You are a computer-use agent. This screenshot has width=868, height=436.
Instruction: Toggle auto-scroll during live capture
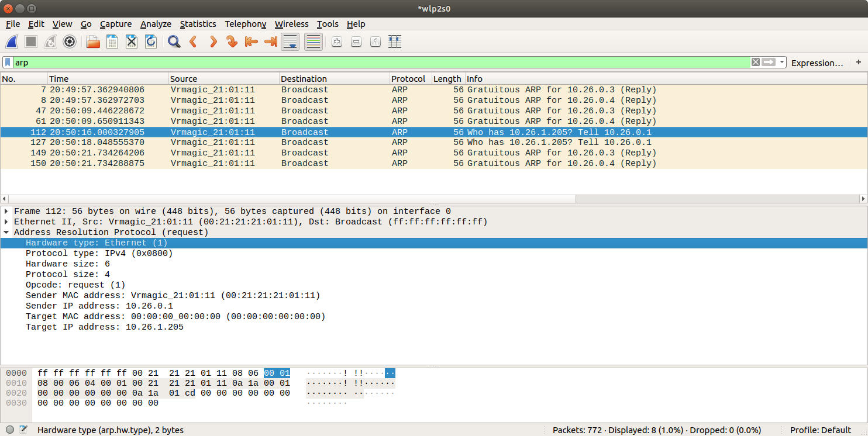[291, 41]
